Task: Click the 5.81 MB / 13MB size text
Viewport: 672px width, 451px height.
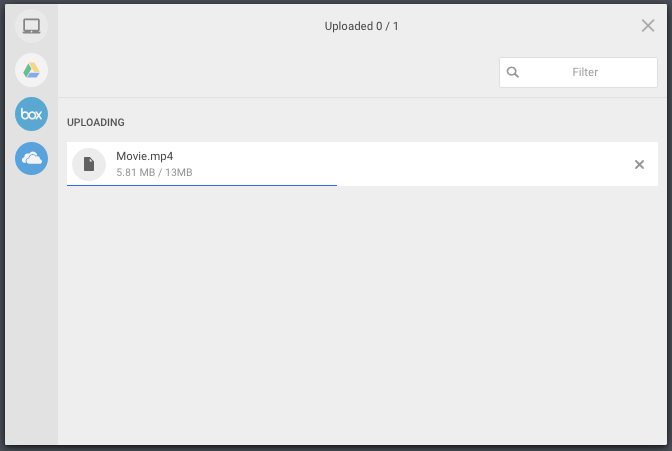Action: point(154,172)
